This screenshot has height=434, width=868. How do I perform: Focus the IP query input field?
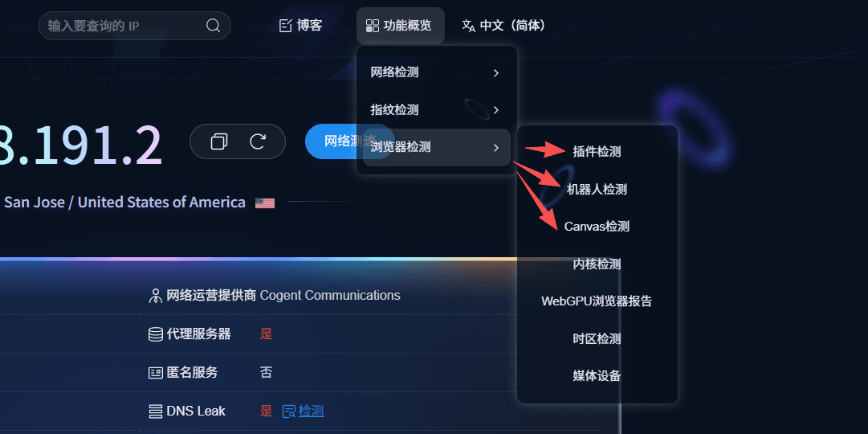tap(124, 26)
